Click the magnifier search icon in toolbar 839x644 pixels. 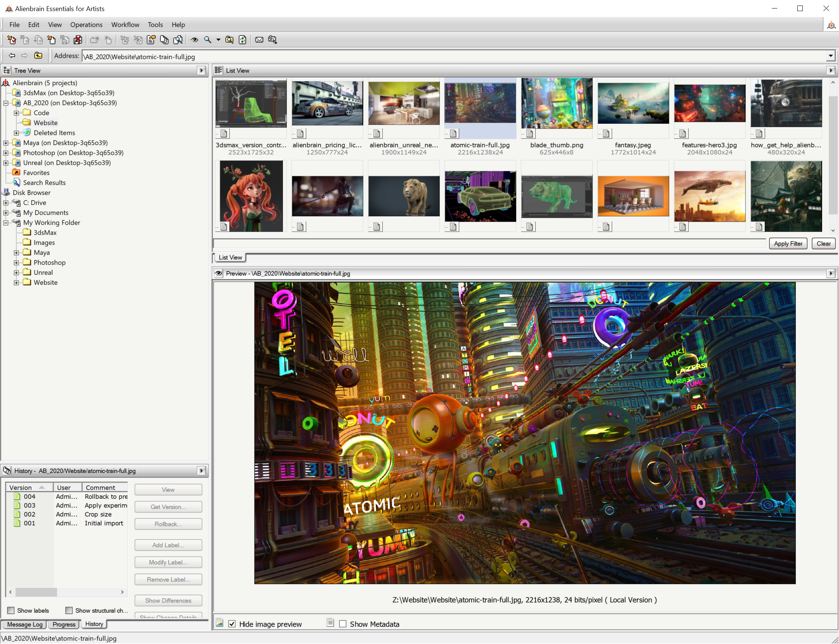207,40
